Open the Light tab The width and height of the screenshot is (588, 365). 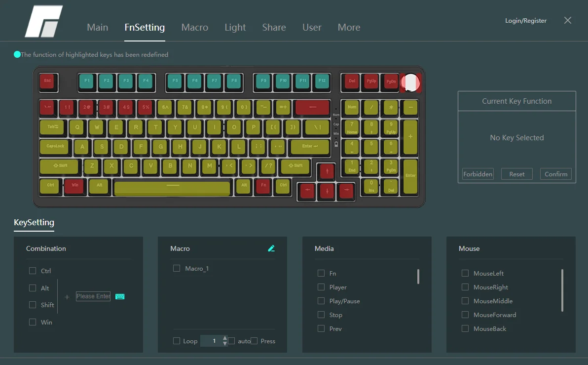[x=235, y=28]
